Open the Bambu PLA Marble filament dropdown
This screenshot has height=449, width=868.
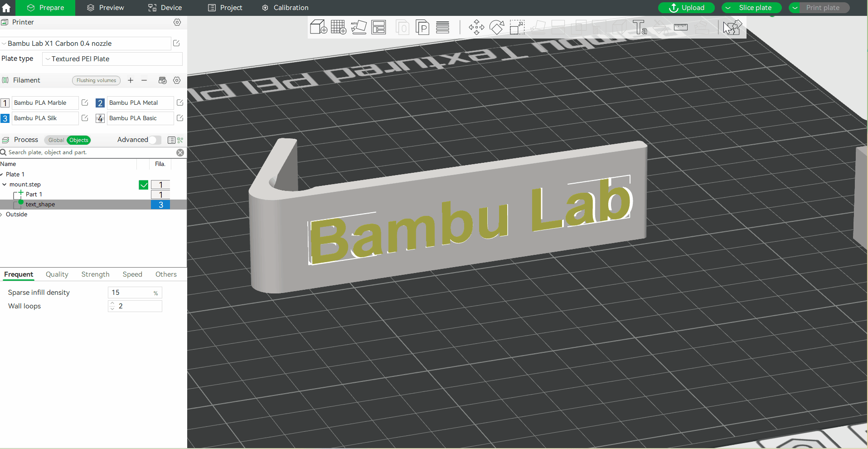tap(45, 103)
